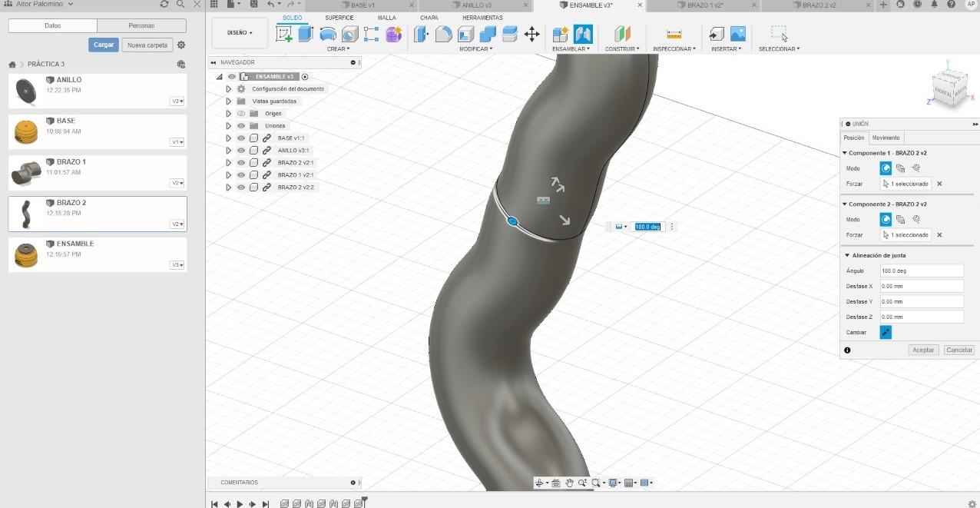Click the ViewCube in the viewport corner

point(949,88)
